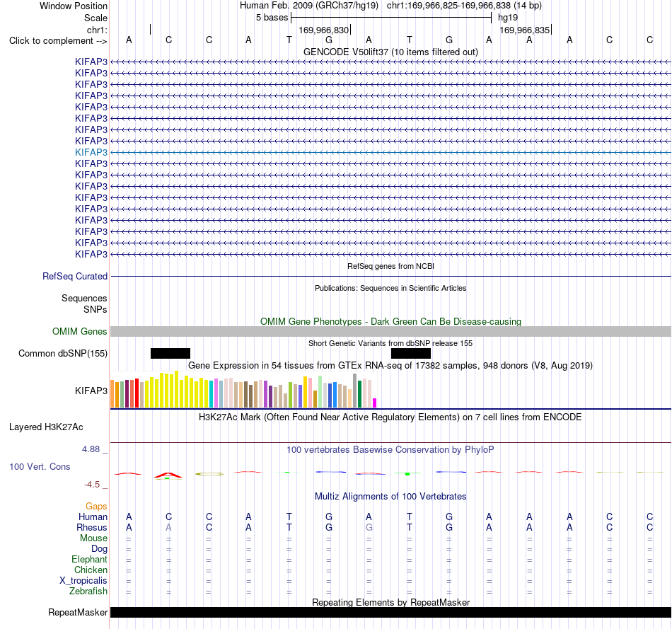Open the GENCODE V50lift37 track title

pos(390,52)
